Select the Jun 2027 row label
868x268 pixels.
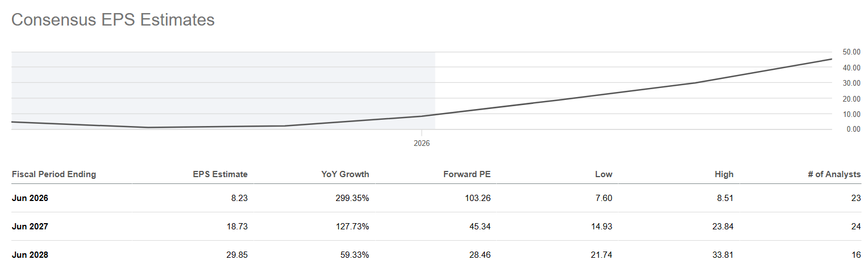30,227
